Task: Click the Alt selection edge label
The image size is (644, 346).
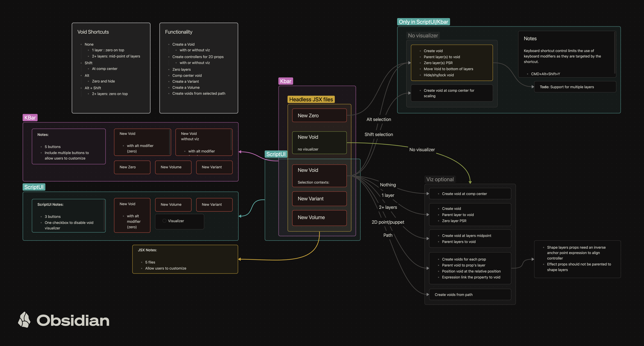Action: tap(379, 119)
